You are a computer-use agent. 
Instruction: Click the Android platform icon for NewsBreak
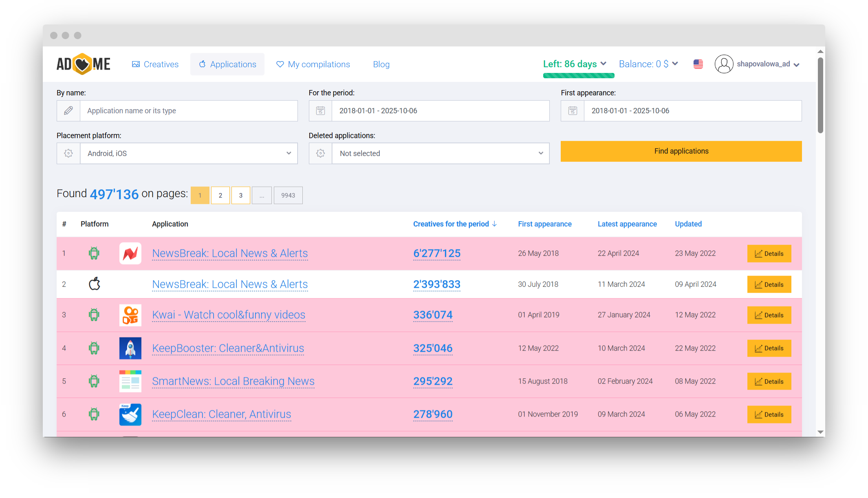point(94,253)
